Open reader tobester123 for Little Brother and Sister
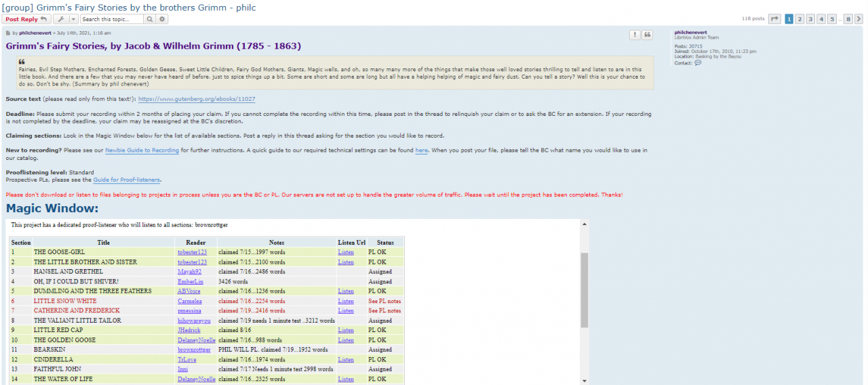This screenshot has height=385, width=868. coord(193,262)
